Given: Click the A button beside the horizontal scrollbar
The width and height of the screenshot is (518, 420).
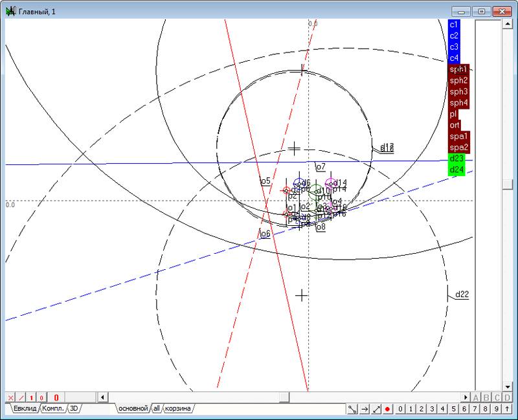Looking at the screenshot, I should pos(476,397).
